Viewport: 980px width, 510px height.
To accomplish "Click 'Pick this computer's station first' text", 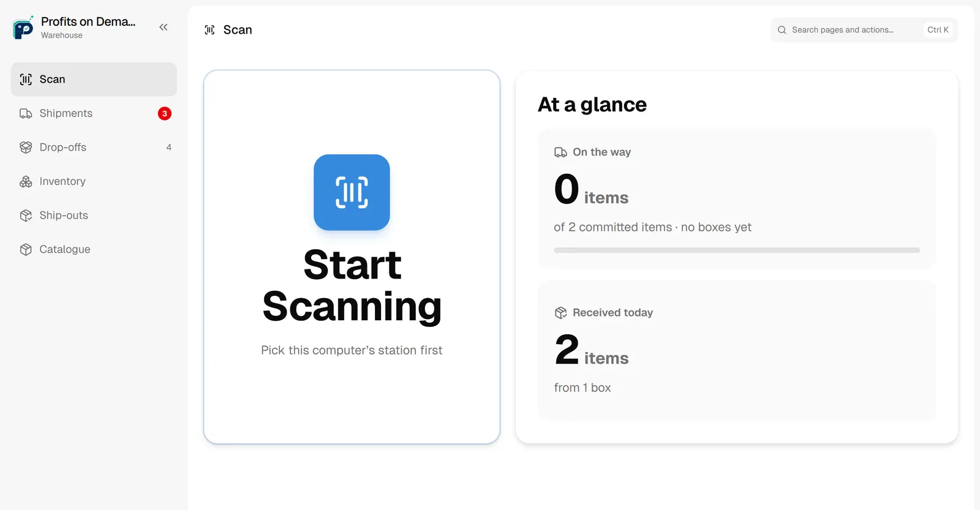I will 352,350.
